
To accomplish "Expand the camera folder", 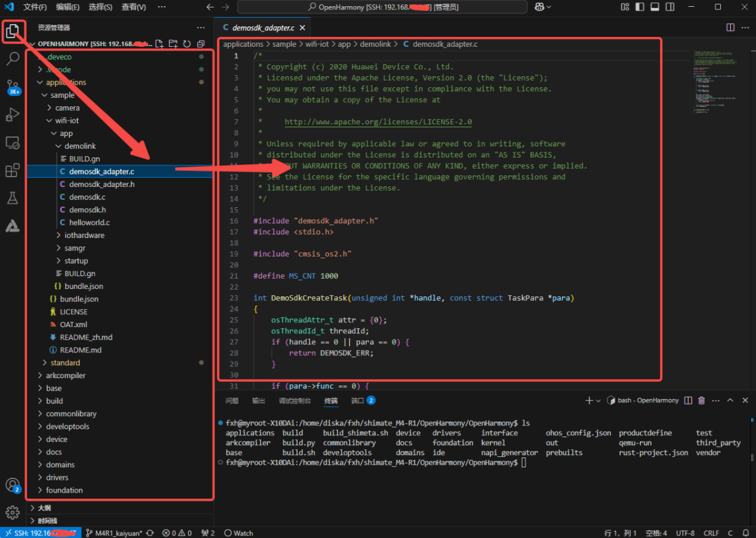I will pyautogui.click(x=66, y=108).
